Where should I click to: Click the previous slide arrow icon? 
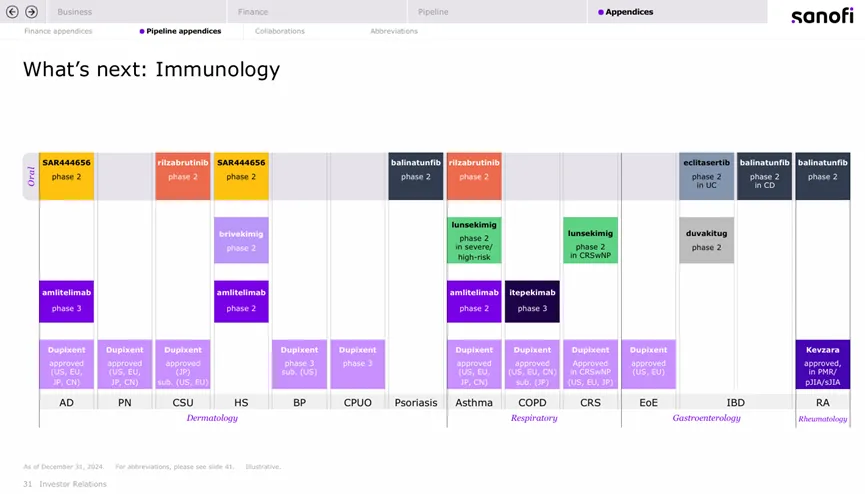tap(13, 12)
